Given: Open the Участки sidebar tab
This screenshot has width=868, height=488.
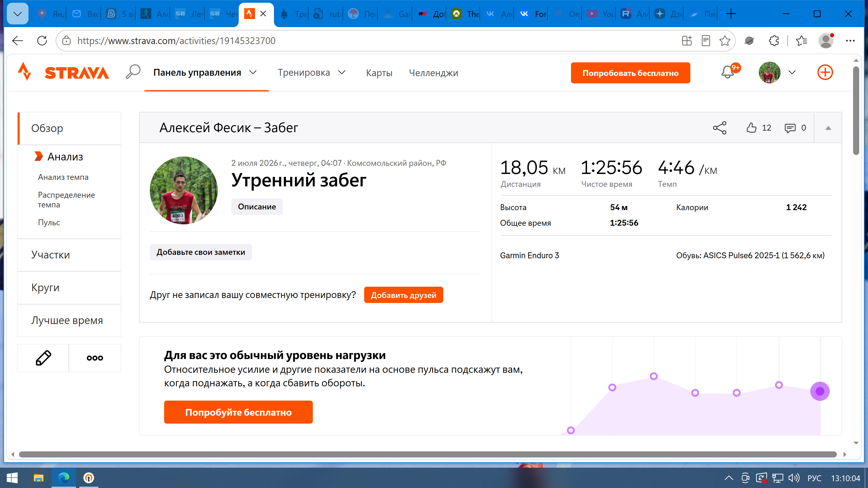Looking at the screenshot, I should [69, 255].
